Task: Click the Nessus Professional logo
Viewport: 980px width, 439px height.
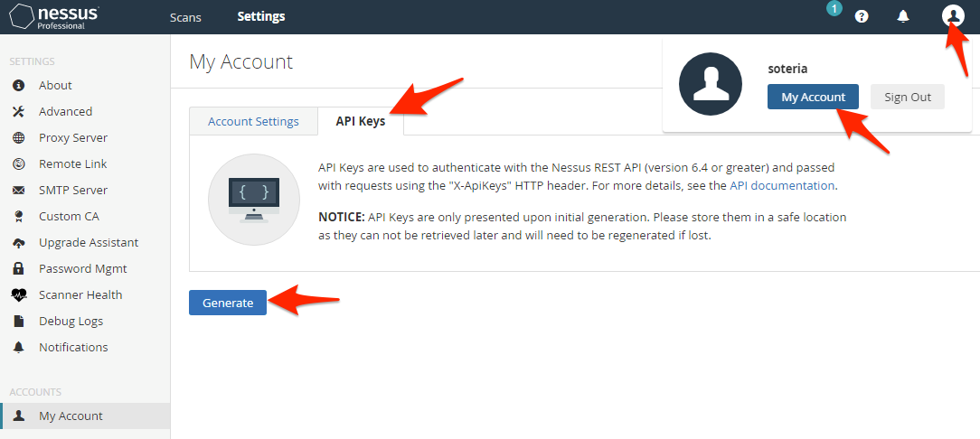Action: point(54,17)
